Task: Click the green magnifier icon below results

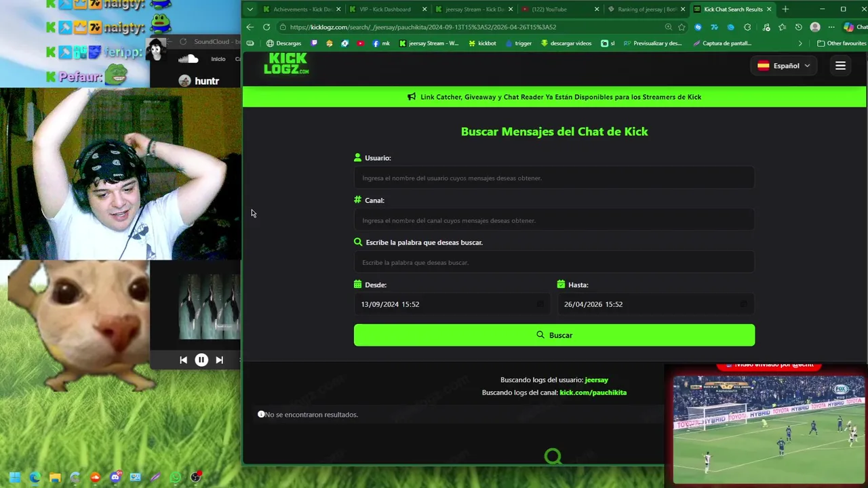Action: pos(553,457)
